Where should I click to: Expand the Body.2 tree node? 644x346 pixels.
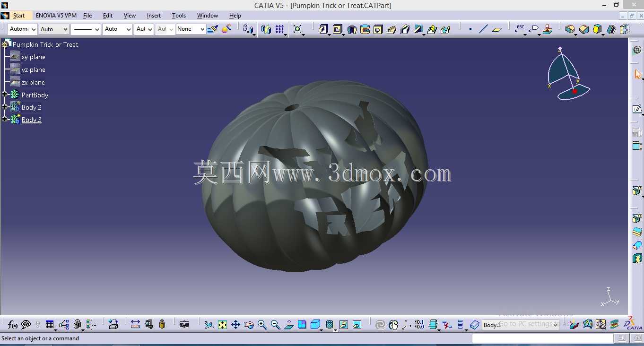[5, 107]
